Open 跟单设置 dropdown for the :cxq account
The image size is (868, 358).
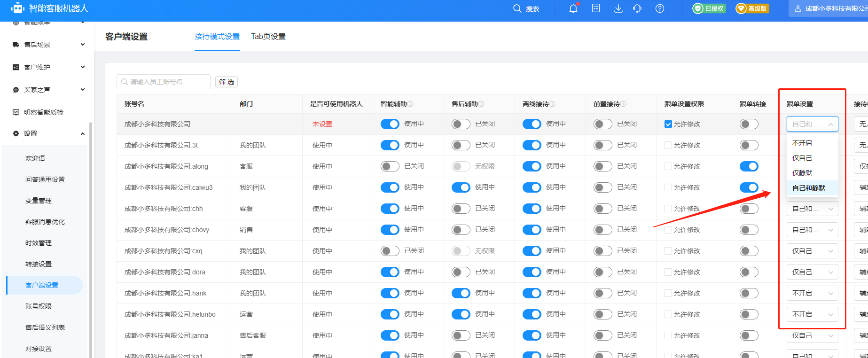812,251
